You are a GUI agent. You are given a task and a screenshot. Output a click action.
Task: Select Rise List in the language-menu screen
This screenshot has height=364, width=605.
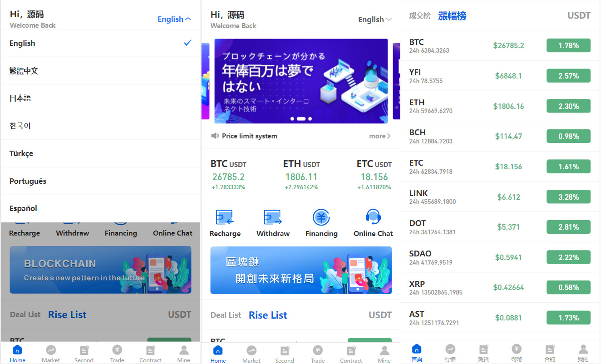(67, 315)
